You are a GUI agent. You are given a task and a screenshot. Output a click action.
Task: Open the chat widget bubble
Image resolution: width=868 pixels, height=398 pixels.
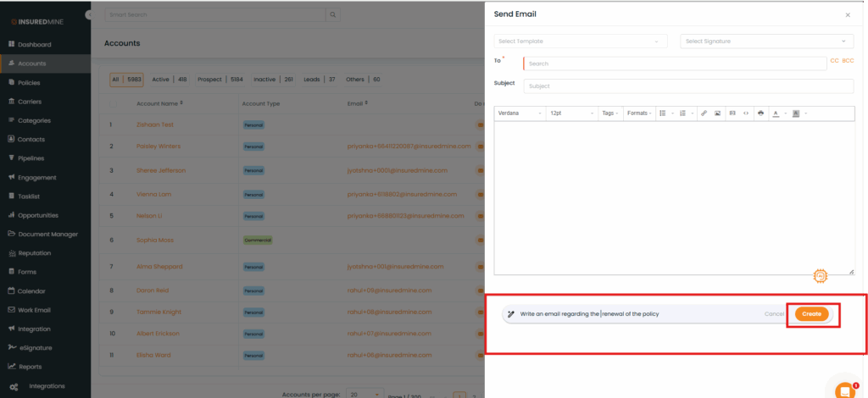pyautogui.click(x=844, y=390)
